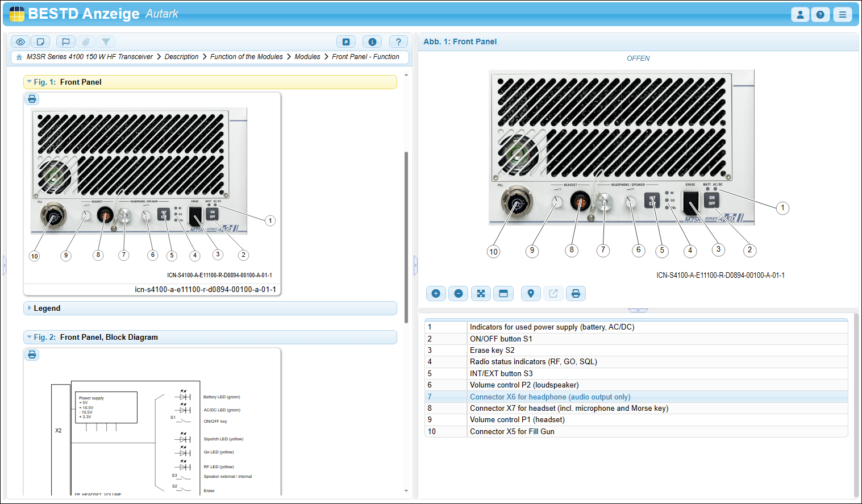The height and width of the screenshot is (504, 862).
Task: Click the window layout icon under the figure
Action: [503, 294]
